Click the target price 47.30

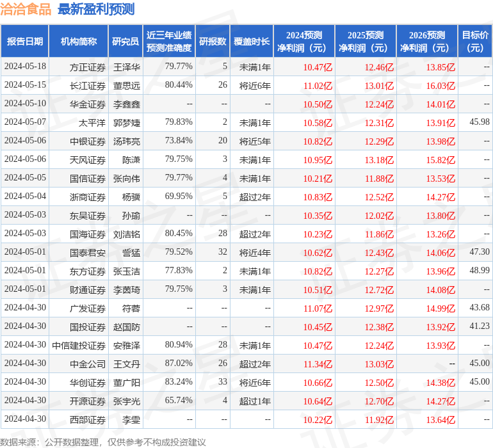click(480, 252)
